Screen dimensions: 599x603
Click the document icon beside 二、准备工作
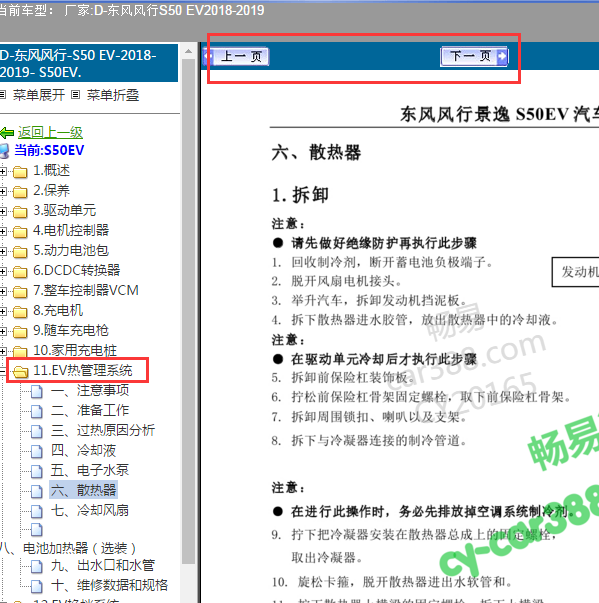click(37, 411)
